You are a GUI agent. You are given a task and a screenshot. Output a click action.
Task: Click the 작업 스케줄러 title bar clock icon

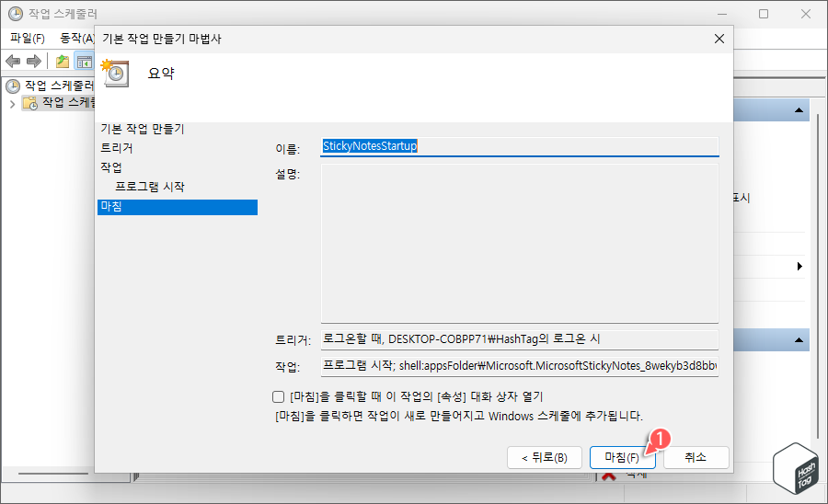click(16, 14)
